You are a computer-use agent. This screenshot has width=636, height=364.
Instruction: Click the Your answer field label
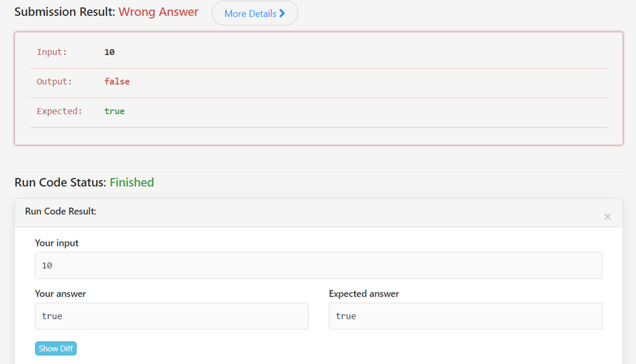tap(60, 293)
